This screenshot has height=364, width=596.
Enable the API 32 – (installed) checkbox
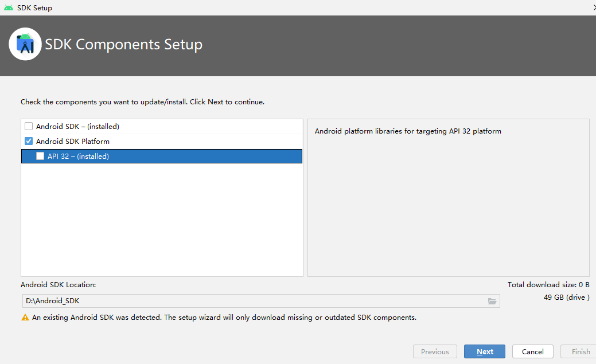[40, 156]
